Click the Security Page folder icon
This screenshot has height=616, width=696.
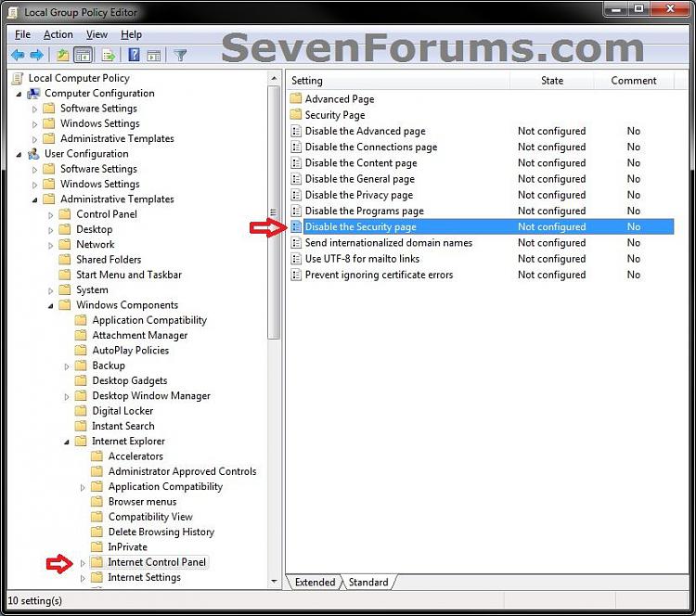(x=296, y=114)
